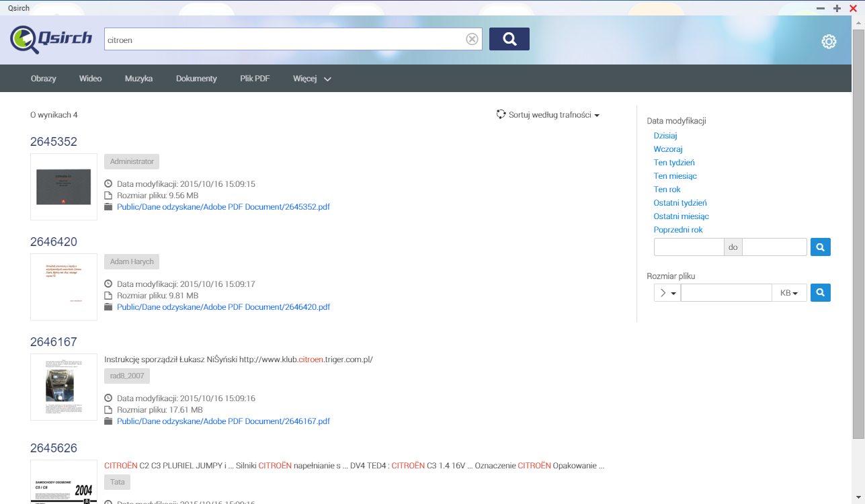This screenshot has height=504, width=865.
Task: Click date range search magnifier button
Action: click(x=820, y=247)
